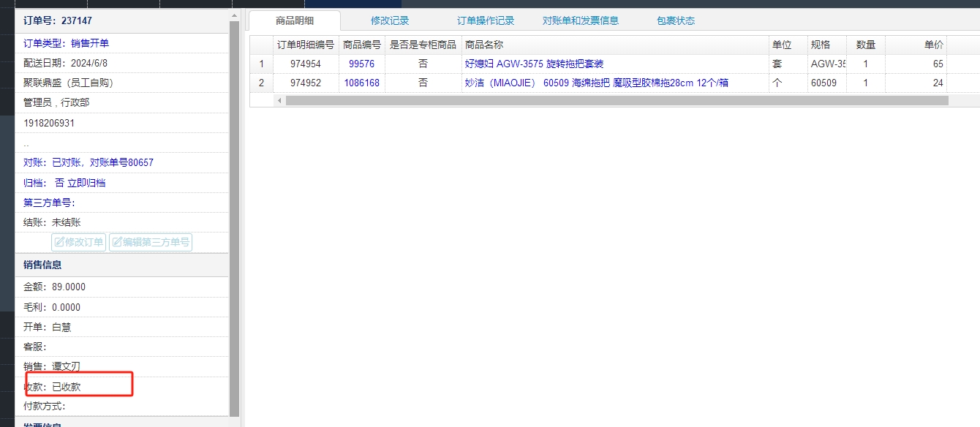Click the left panel scrollbar's up arrow
This screenshot has width=980, height=427.
click(234, 15)
